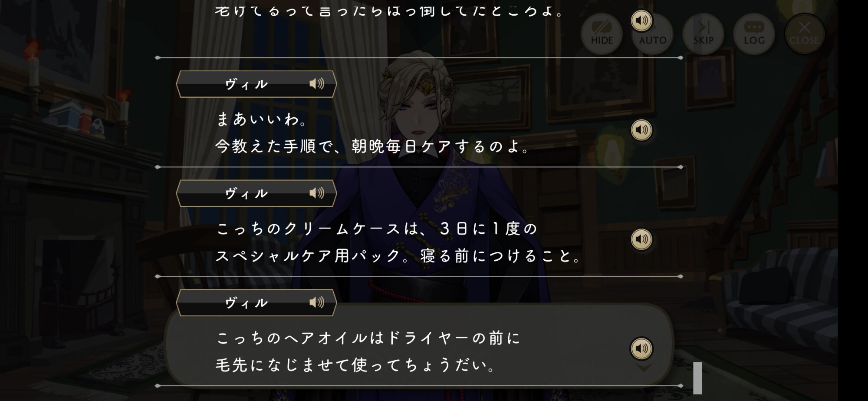Click the log scrollbar thumb

(697, 378)
